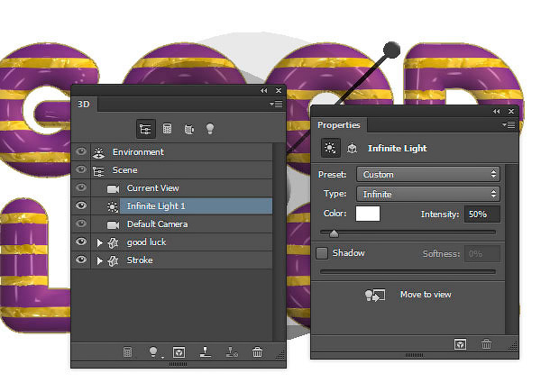Image resolution: width=541 pixels, height=392 pixels.
Task: Toggle visibility of Default Camera
Action: pyautogui.click(x=81, y=223)
